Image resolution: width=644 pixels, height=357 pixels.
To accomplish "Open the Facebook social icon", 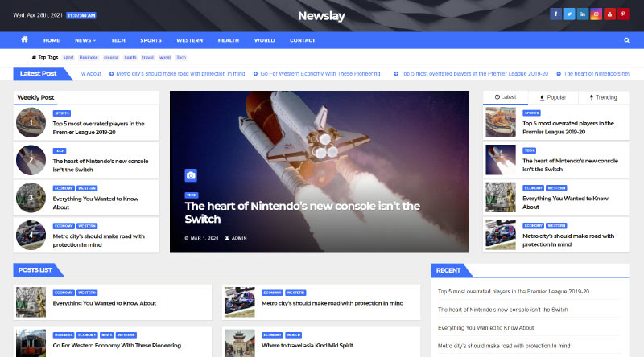I will pyautogui.click(x=555, y=14).
